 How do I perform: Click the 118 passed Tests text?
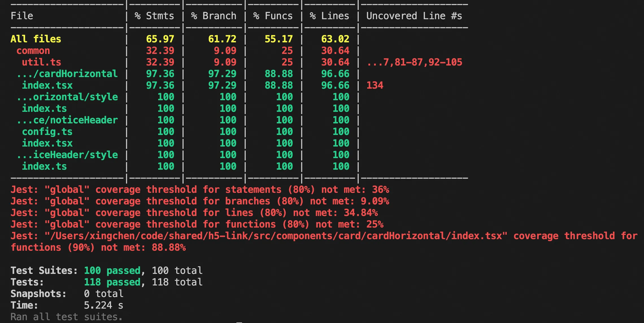tap(112, 282)
